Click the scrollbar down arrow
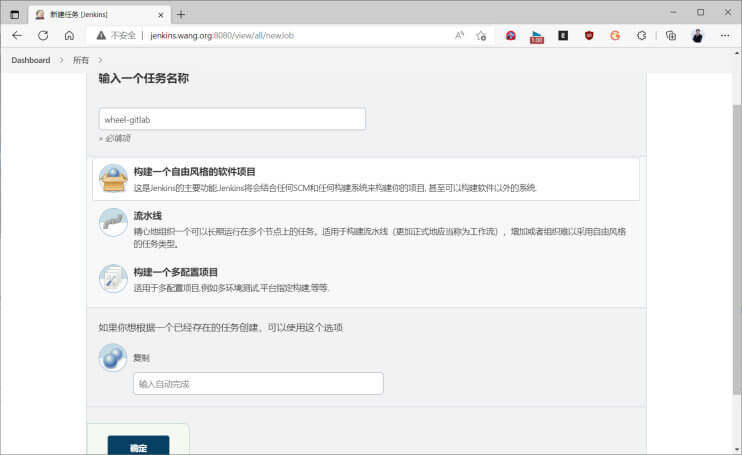The image size is (742, 455). coord(737,450)
